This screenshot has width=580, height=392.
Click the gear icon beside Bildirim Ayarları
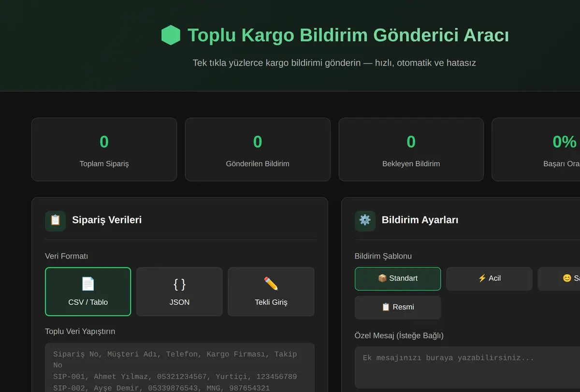click(365, 220)
